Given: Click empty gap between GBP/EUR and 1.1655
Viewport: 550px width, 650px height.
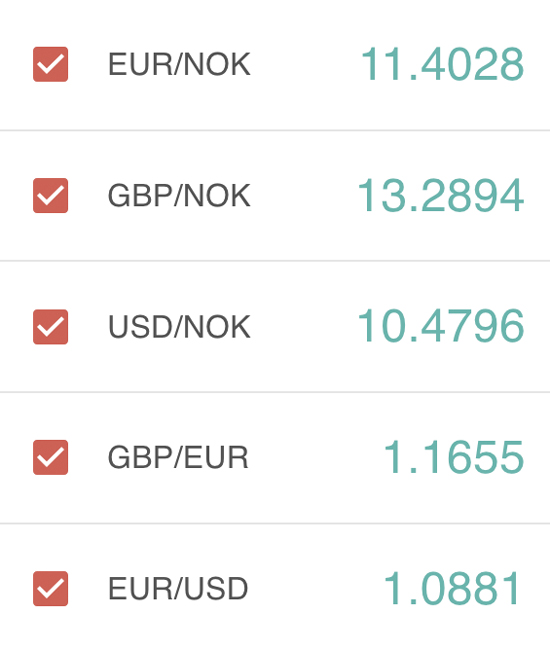Looking at the screenshot, I should point(316,458).
